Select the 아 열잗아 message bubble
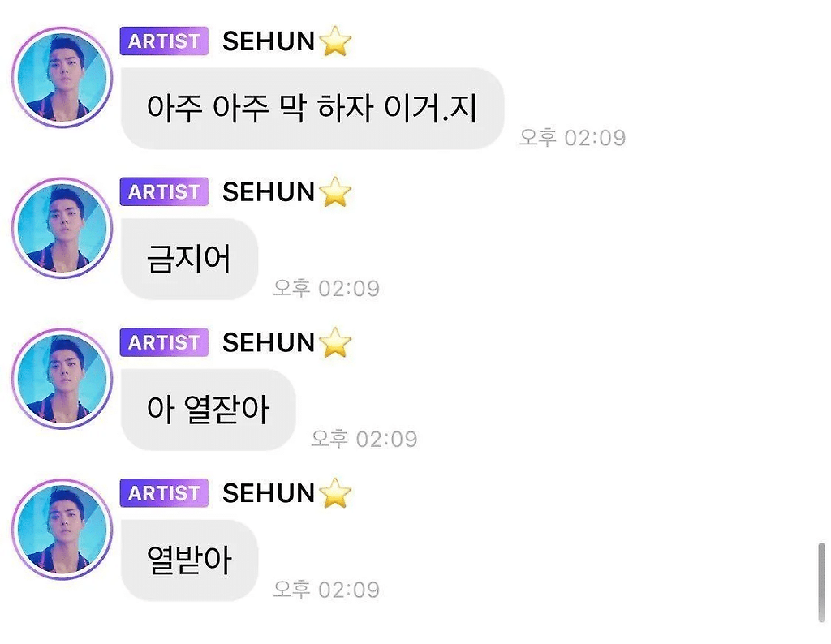 209,410
